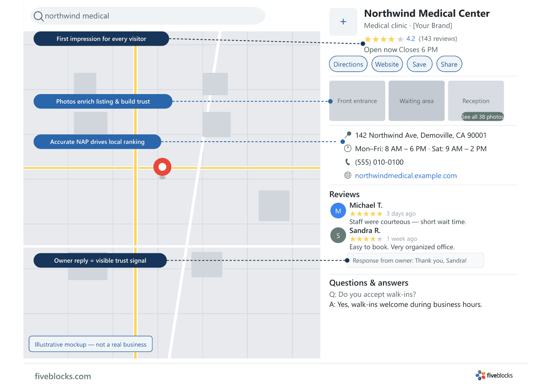Open the Waiting area photo
The height and width of the screenshot is (392, 551).
click(416, 101)
